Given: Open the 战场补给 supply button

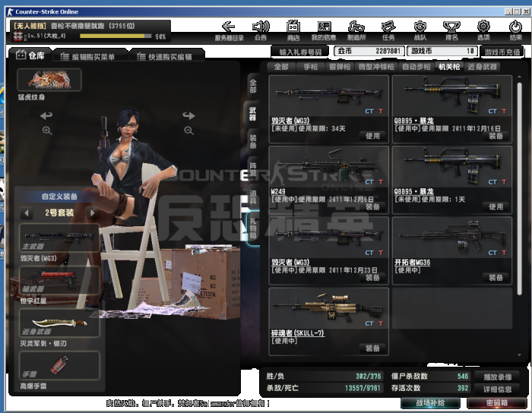Looking at the screenshot, I should coord(430,403).
